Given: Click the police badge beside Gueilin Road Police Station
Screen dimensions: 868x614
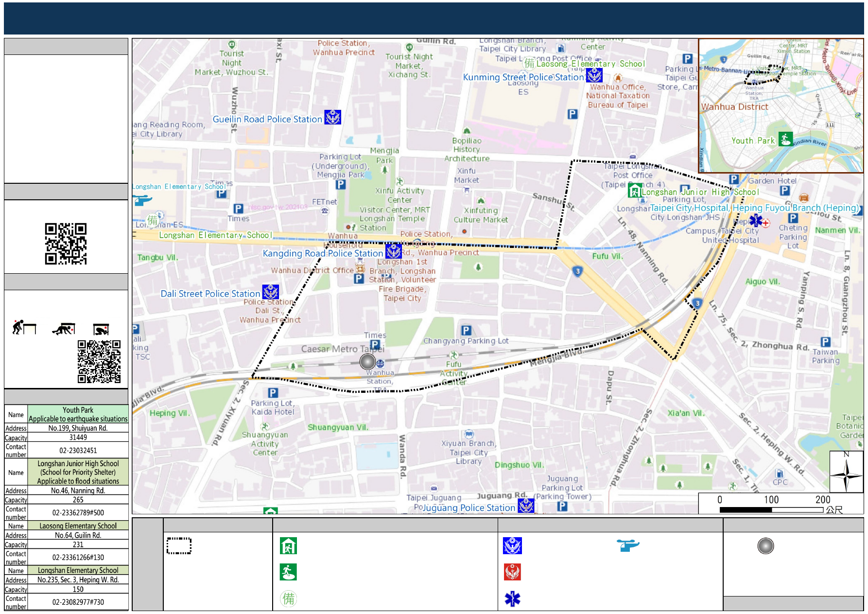Looking at the screenshot, I should [333, 118].
